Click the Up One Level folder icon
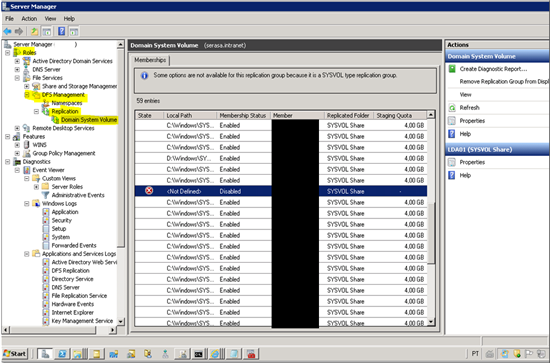The image size is (550, 363). [34, 32]
